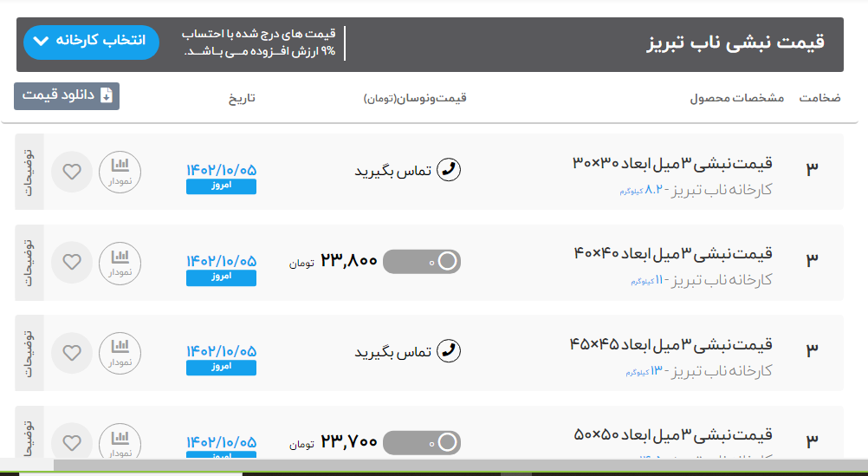Viewport: 868px width, 476px height.
Task: Show chart for 45×45 angle iron row
Action: [120, 352]
